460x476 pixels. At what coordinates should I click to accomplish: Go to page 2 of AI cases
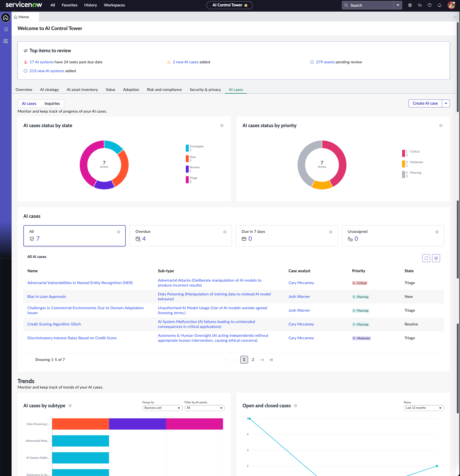tap(253, 360)
